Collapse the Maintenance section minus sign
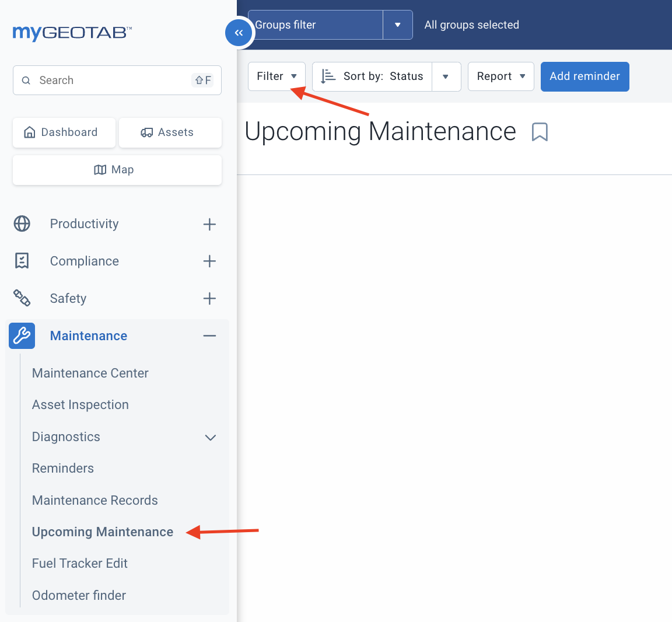Image resolution: width=672 pixels, height=622 pixels. click(x=209, y=336)
